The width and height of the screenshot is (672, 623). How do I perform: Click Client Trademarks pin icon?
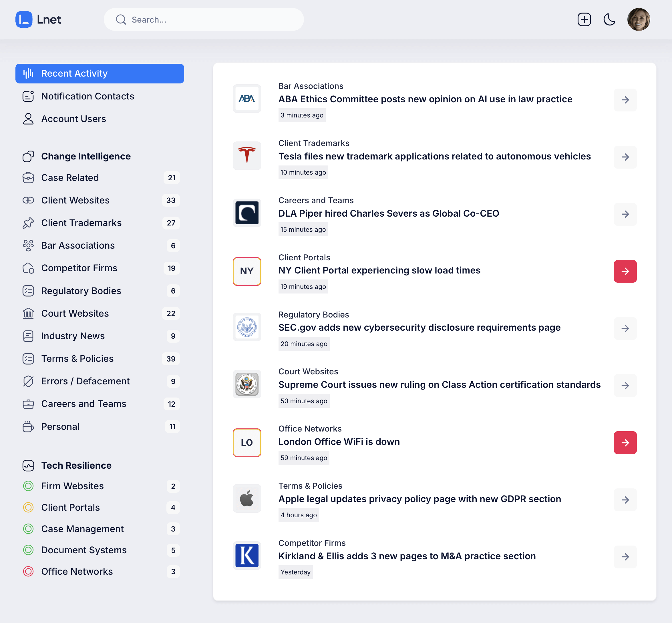coord(28,223)
